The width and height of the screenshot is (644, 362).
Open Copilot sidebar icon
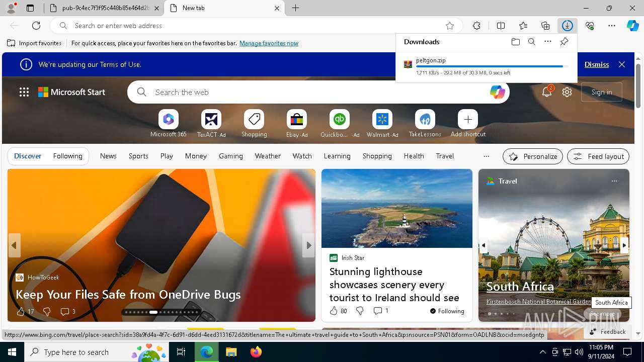[632, 26]
